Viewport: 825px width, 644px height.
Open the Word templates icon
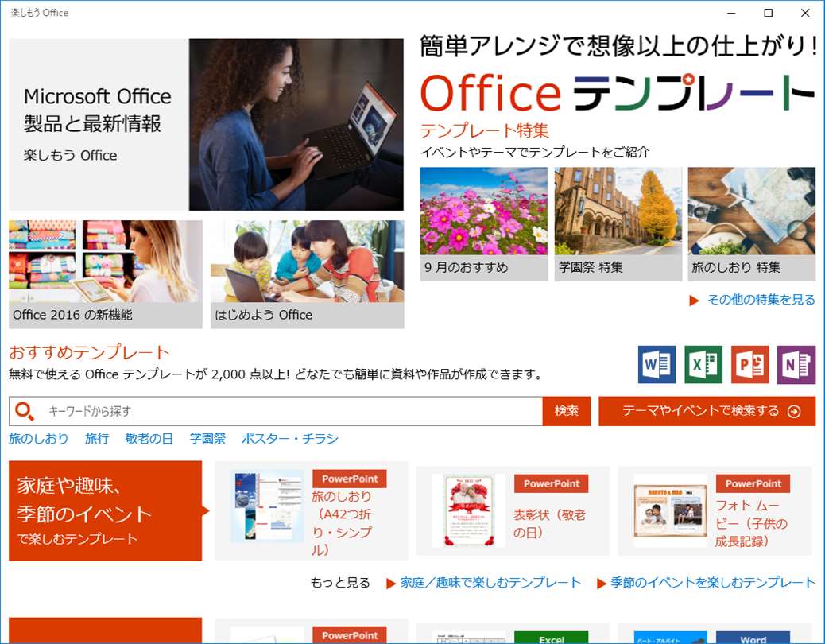657,365
